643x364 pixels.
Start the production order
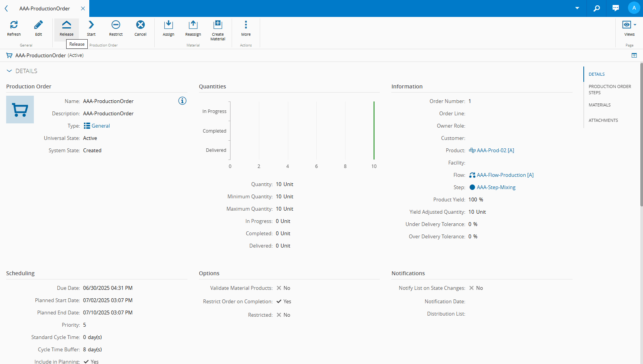91,25
